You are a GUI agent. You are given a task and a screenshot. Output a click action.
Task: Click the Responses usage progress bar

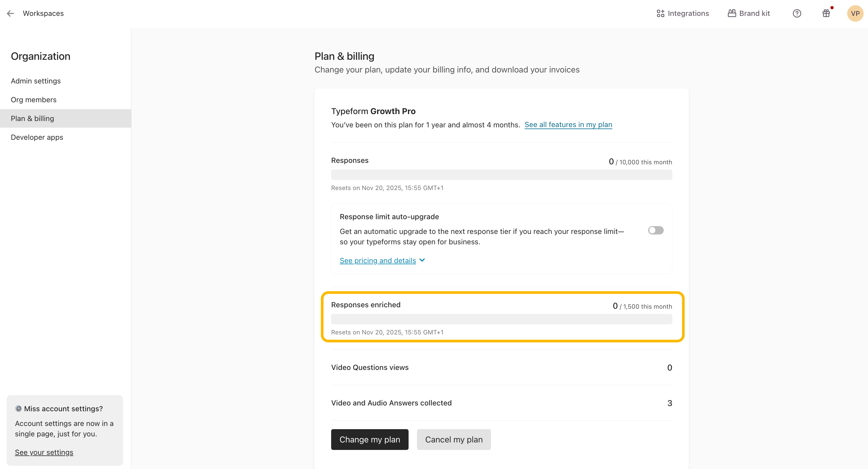(501, 175)
